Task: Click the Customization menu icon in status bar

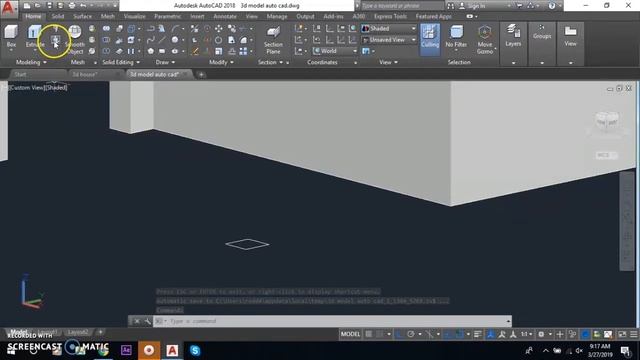Action: click(634, 334)
